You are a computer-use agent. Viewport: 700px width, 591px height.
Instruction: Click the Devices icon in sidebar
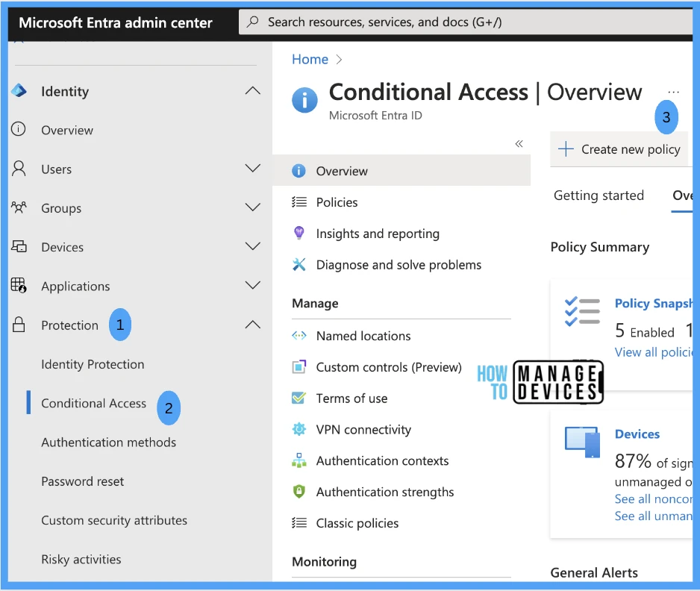[x=19, y=246]
